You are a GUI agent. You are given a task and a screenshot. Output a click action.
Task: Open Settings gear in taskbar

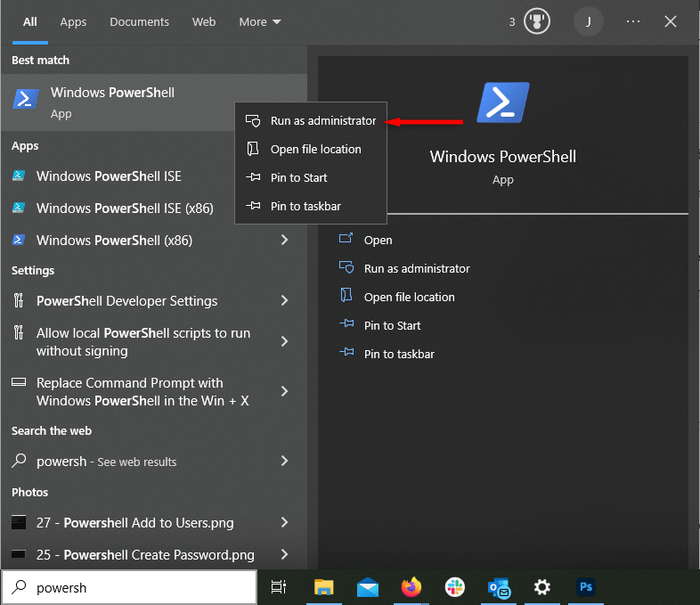(541, 587)
